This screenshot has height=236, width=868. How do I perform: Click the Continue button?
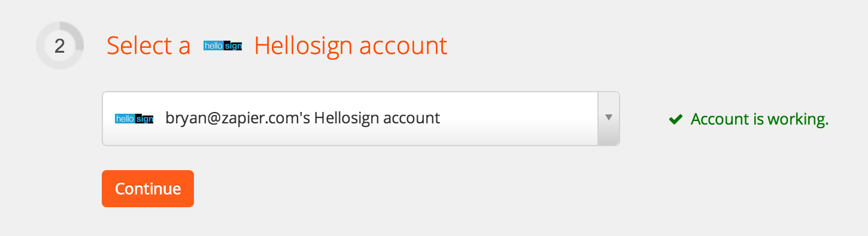click(x=148, y=189)
